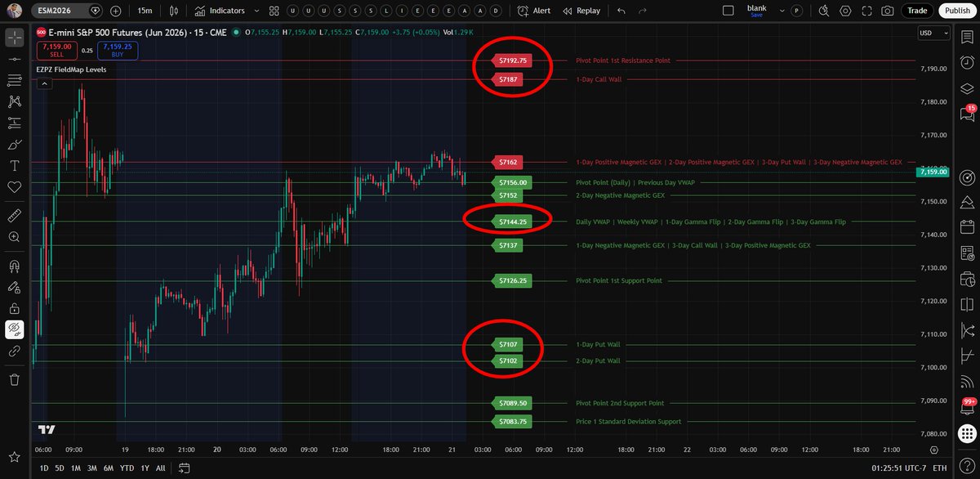
Task: Click the 7,159.25 BUY button
Action: coord(118,50)
